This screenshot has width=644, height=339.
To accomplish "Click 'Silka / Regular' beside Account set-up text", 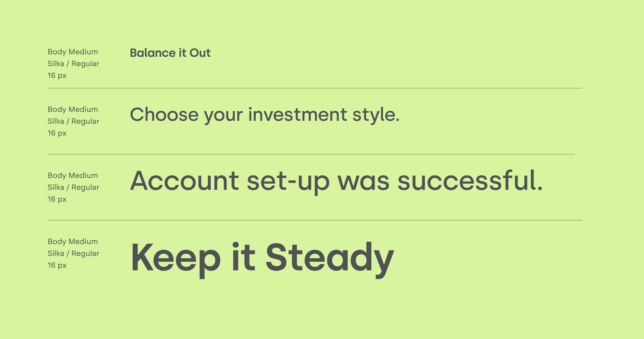I will 73,187.
